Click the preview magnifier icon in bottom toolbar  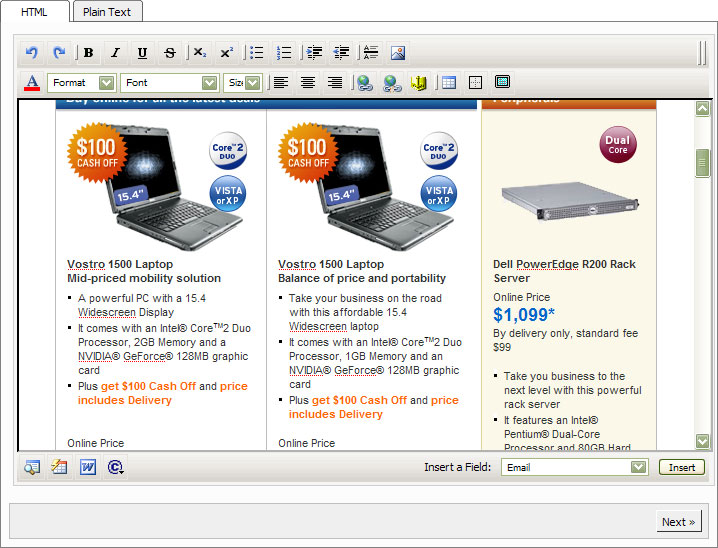(x=32, y=467)
